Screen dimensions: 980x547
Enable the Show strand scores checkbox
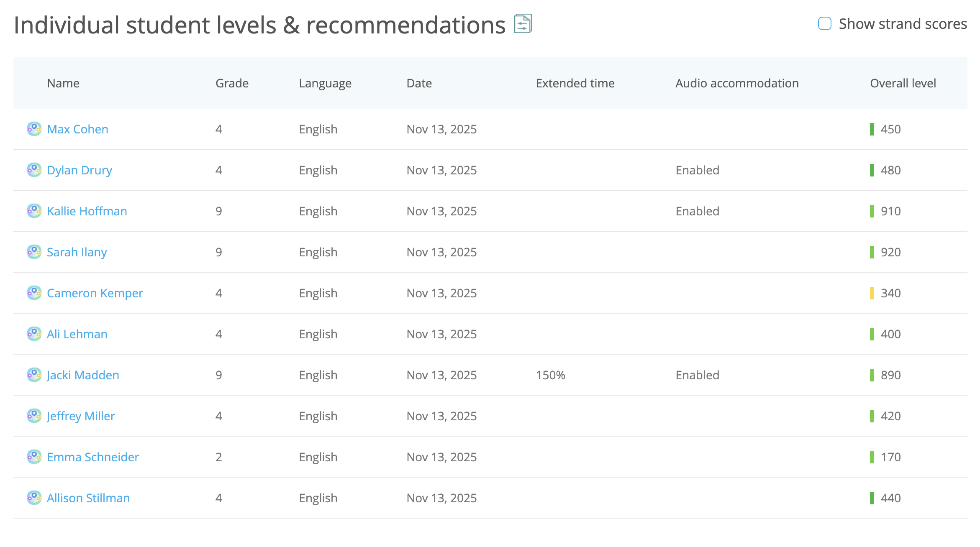tap(824, 24)
